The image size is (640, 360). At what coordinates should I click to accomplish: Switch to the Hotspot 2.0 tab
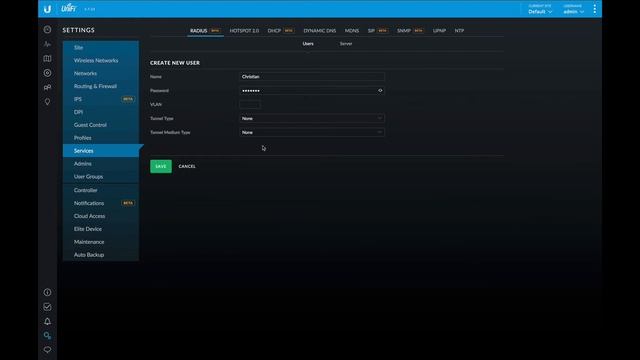click(x=244, y=31)
